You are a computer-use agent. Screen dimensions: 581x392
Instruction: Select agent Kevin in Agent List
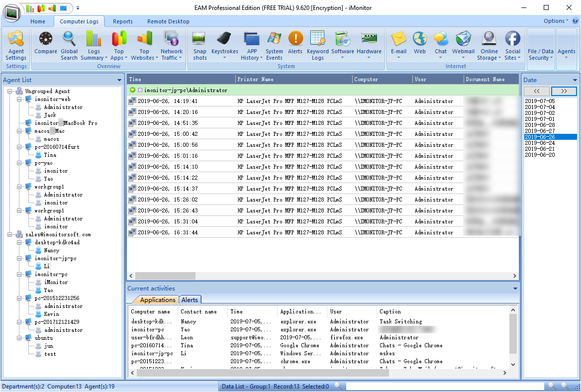pyautogui.click(x=51, y=314)
